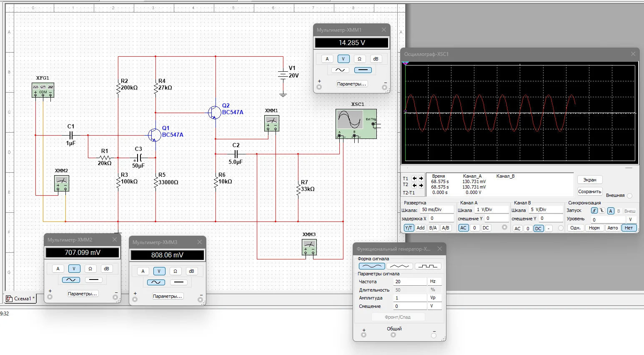This screenshot has height=355, width=644.
Task: Open amplitude unit Vp dropdown
Action: point(435,298)
